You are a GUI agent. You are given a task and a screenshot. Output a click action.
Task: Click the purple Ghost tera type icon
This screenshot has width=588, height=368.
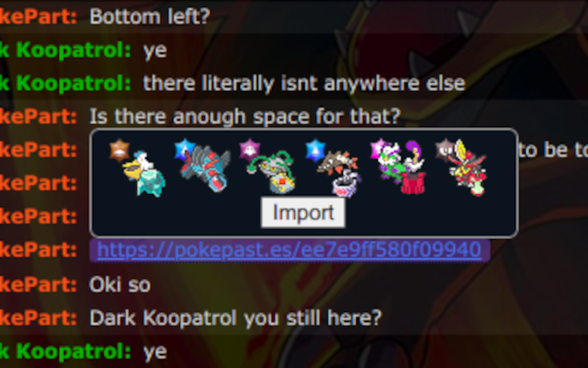point(249,150)
